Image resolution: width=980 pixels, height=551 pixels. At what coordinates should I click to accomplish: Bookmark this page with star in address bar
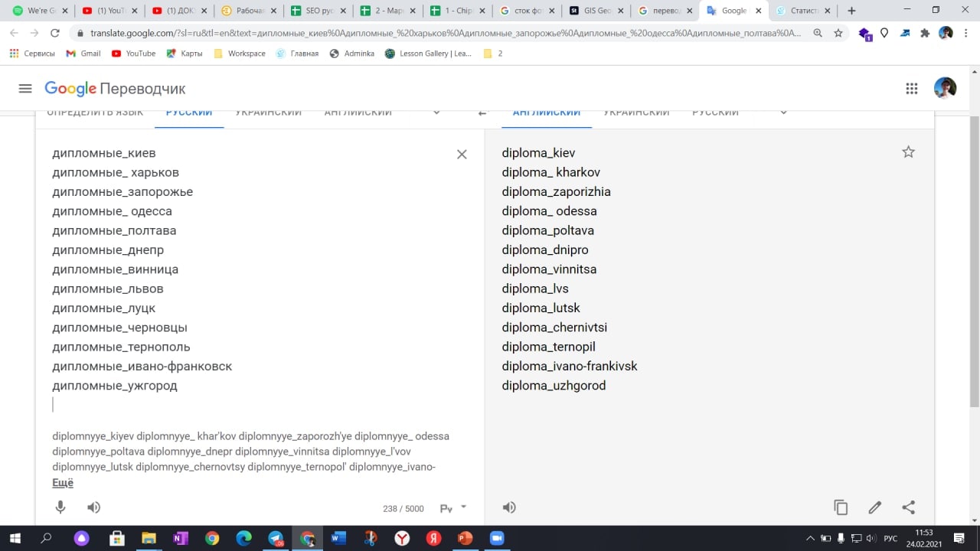pyautogui.click(x=838, y=34)
